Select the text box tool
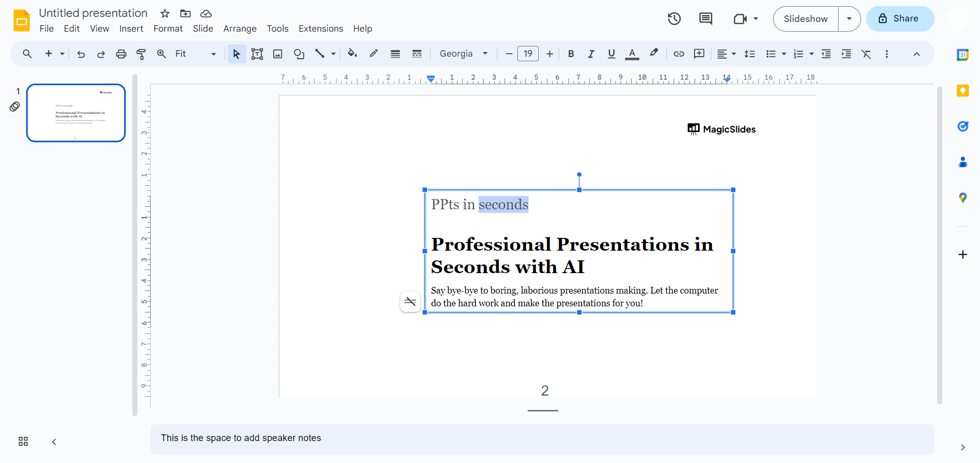980x463 pixels. 257,54
